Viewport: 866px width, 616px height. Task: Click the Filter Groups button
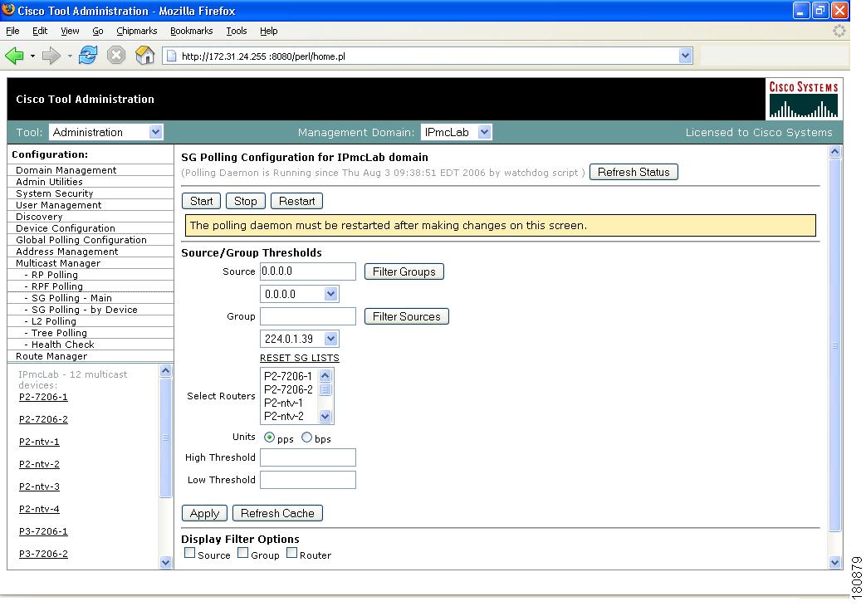click(x=404, y=271)
